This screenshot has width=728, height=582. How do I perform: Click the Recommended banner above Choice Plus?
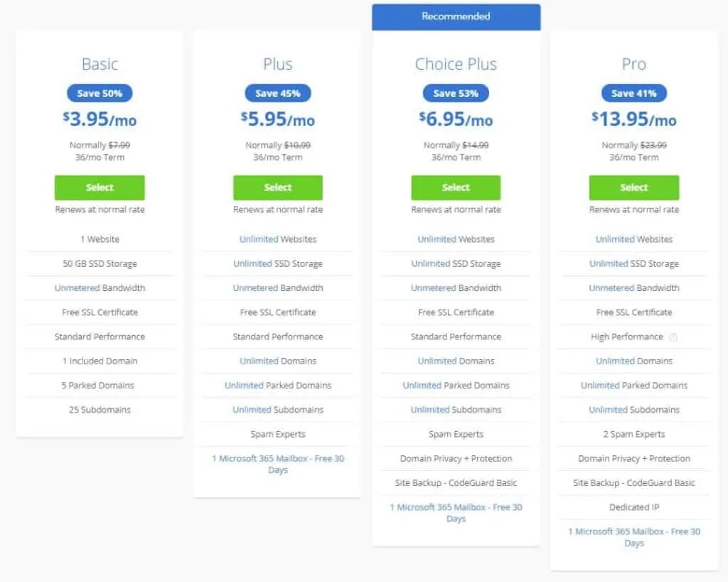coord(456,16)
